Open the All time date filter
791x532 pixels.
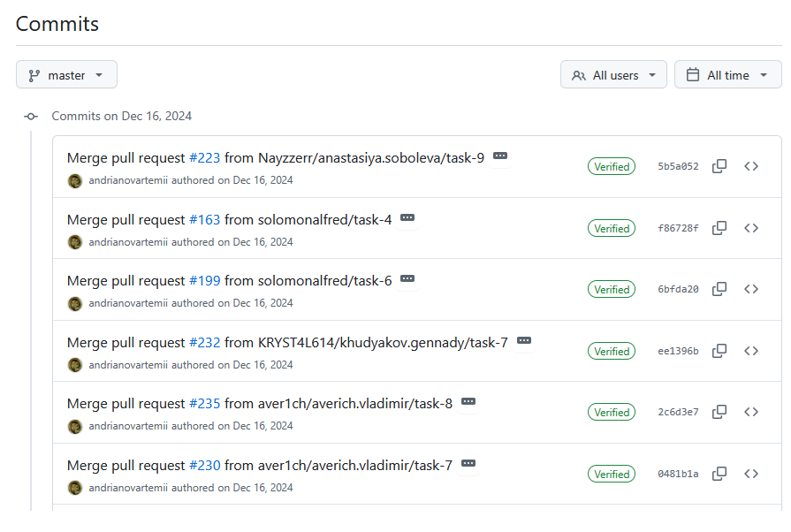coord(727,75)
